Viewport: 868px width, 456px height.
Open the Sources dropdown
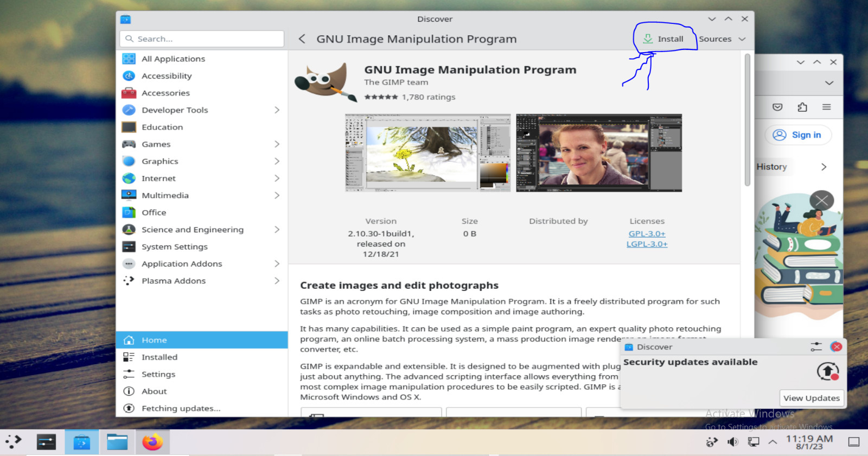[723, 39]
